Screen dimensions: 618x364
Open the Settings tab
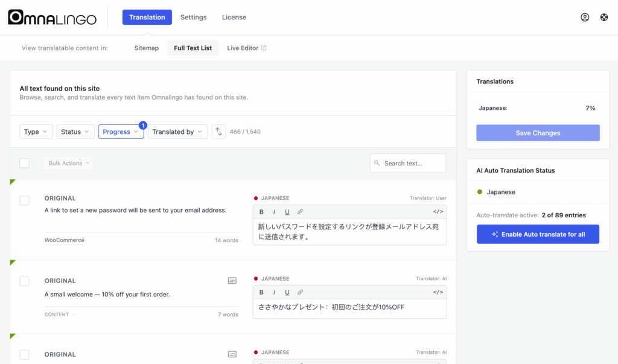pyautogui.click(x=194, y=18)
